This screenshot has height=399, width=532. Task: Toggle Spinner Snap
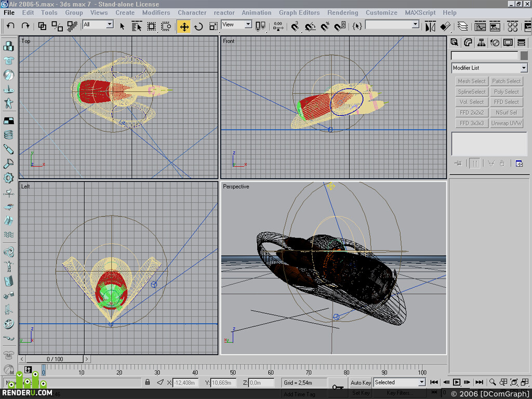340,26
